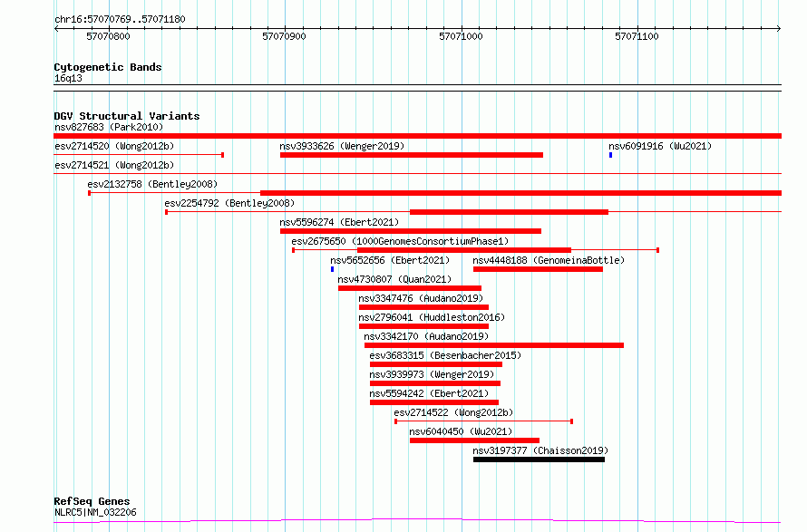This screenshot has width=807, height=532.
Task: Click the red bar under nsv5596274
Action: pyautogui.click(x=411, y=231)
